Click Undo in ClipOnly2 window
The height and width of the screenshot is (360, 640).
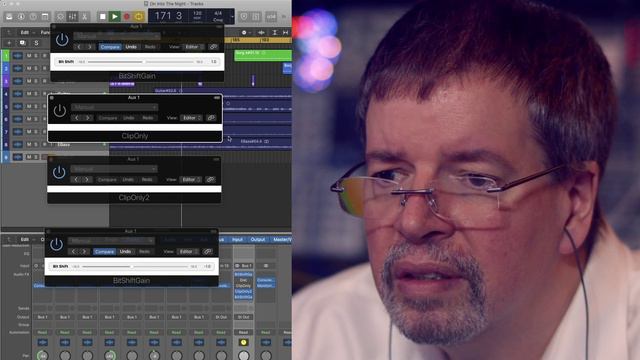(x=128, y=180)
